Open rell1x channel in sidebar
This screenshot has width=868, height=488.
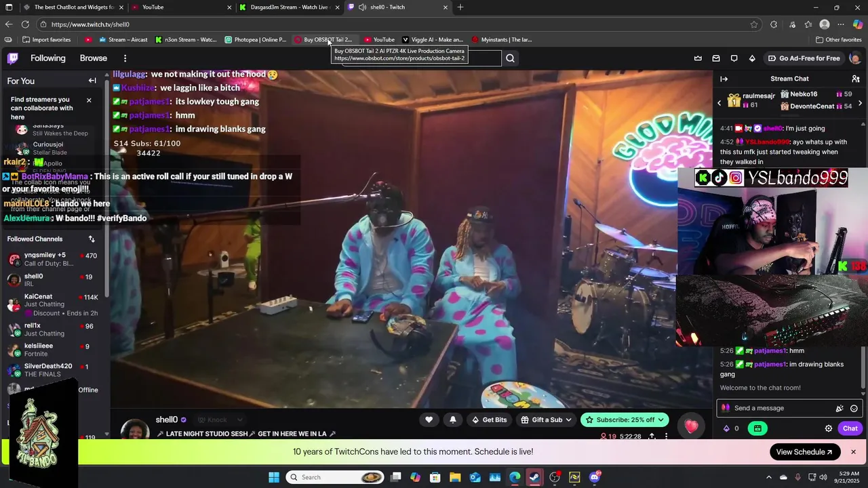pos(52,329)
